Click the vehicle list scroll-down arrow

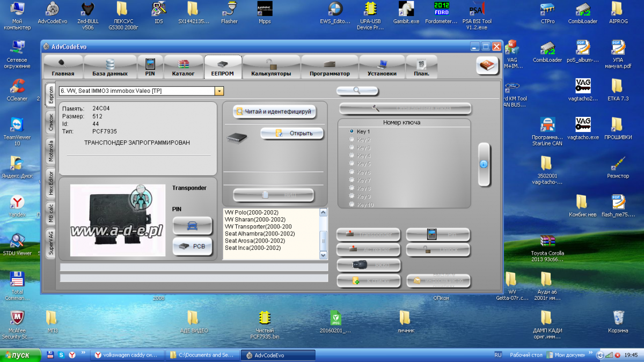click(323, 255)
